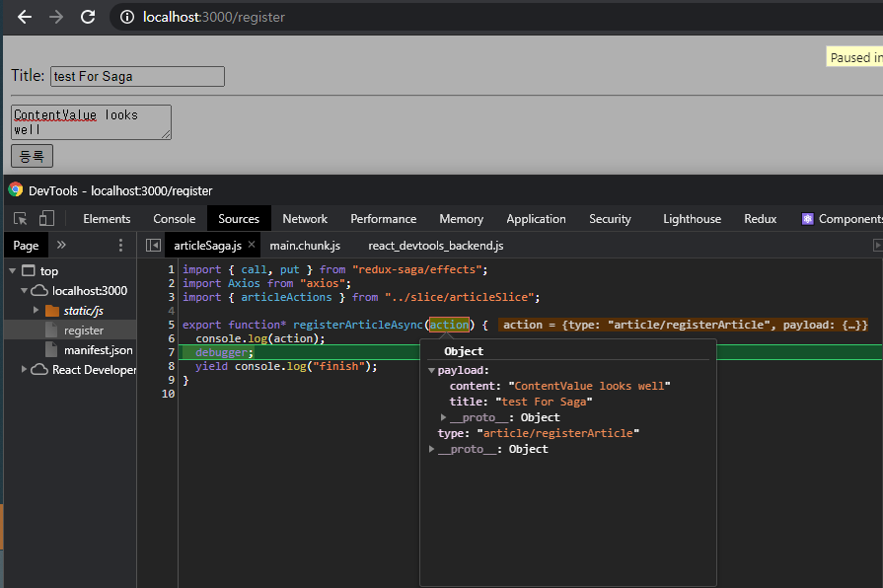Open the Redux devtools tab
883x588 pixels.
pyautogui.click(x=760, y=218)
